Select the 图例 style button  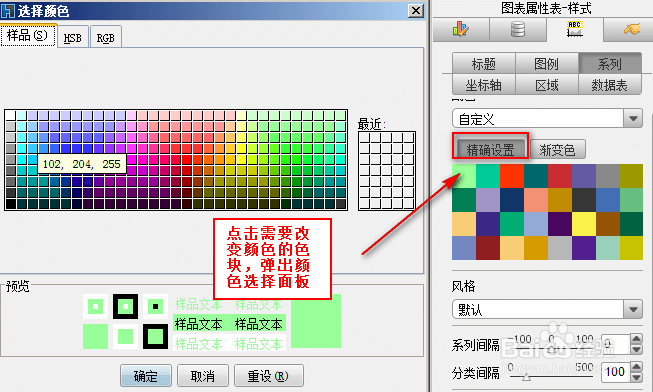click(547, 64)
